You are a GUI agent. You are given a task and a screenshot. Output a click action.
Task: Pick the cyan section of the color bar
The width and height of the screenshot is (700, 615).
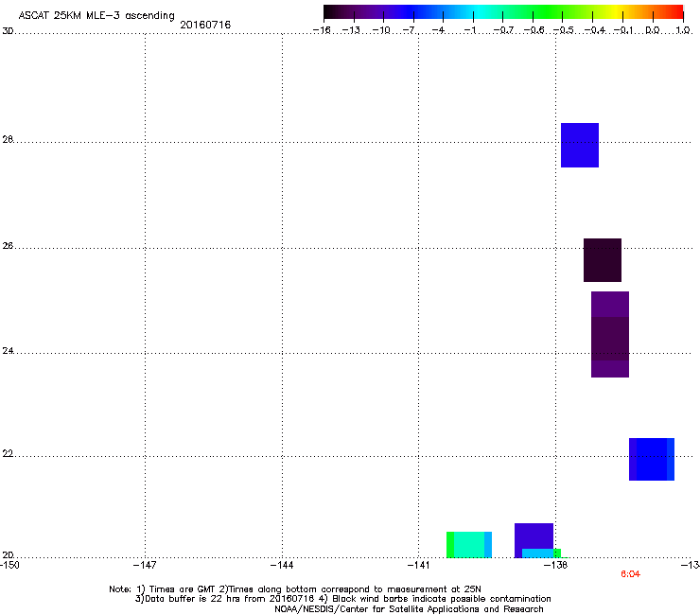point(480,12)
